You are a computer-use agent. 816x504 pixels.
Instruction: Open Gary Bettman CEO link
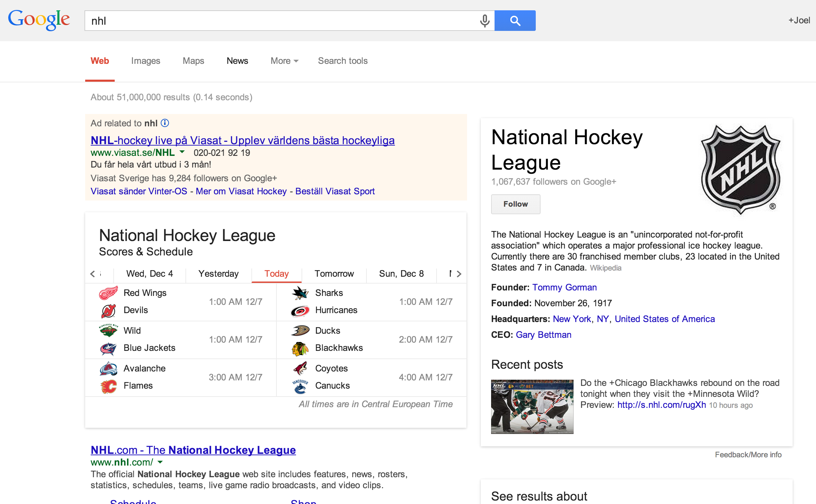click(543, 335)
